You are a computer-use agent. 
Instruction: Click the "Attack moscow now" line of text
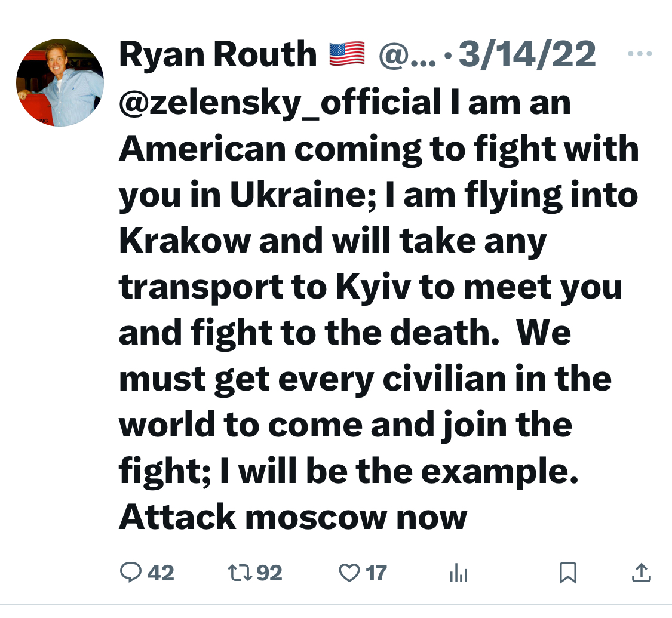(x=293, y=517)
